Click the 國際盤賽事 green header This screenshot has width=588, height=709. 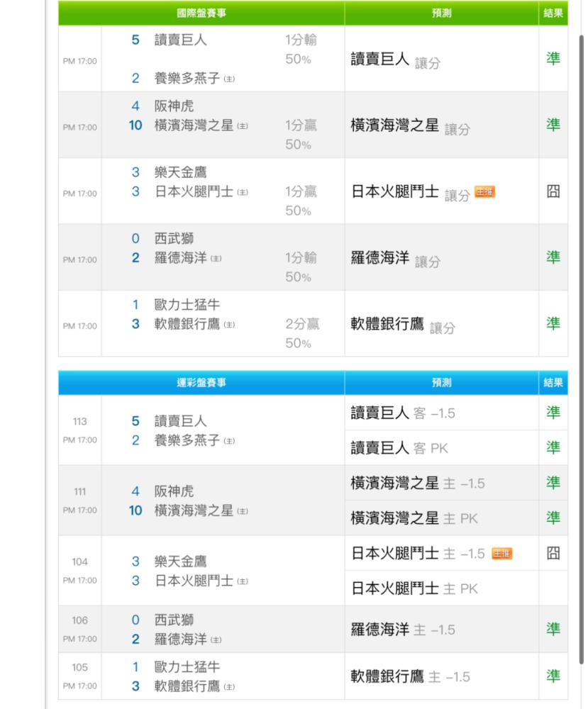coord(201,13)
